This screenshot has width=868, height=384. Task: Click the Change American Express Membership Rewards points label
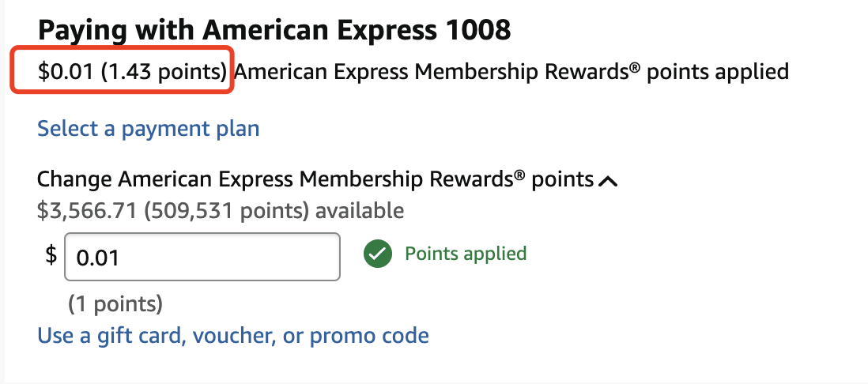[315, 179]
